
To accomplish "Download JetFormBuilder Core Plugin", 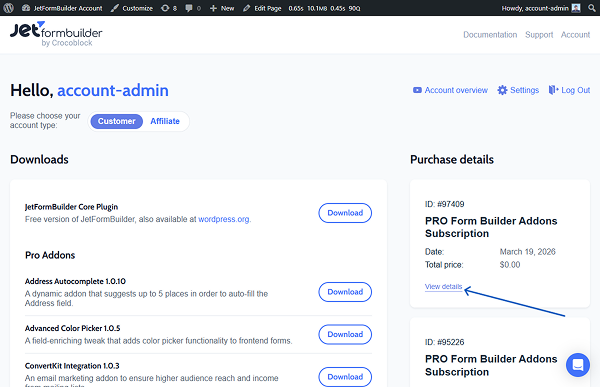I will [345, 213].
